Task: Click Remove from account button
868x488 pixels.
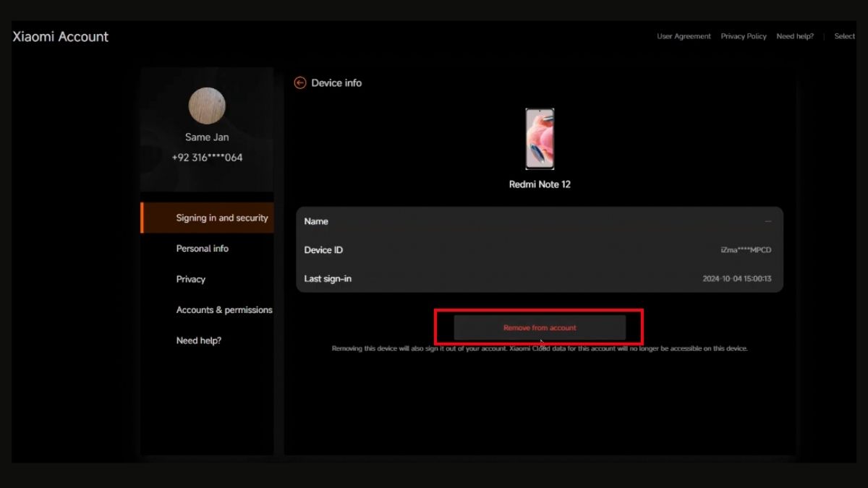Action: pos(540,328)
